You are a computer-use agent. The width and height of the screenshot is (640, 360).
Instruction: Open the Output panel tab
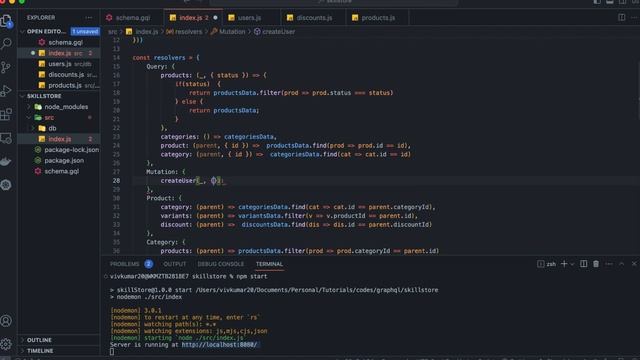pyautogui.click(x=175, y=264)
